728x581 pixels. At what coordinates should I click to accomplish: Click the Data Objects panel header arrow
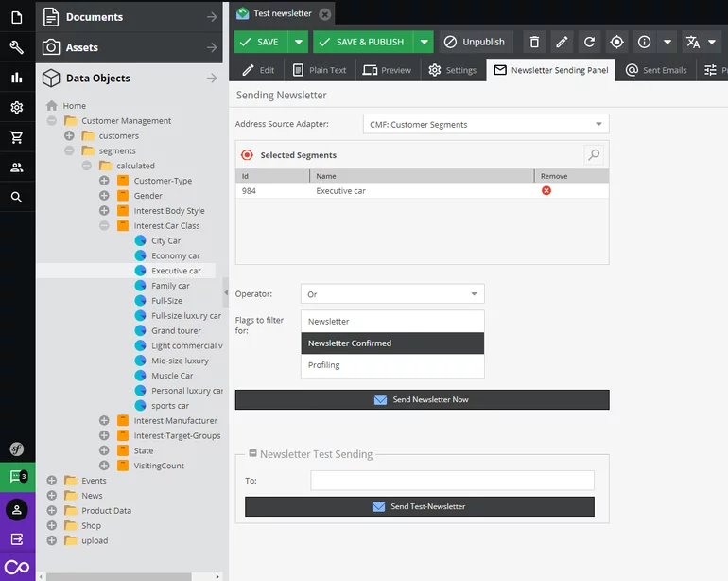point(212,79)
